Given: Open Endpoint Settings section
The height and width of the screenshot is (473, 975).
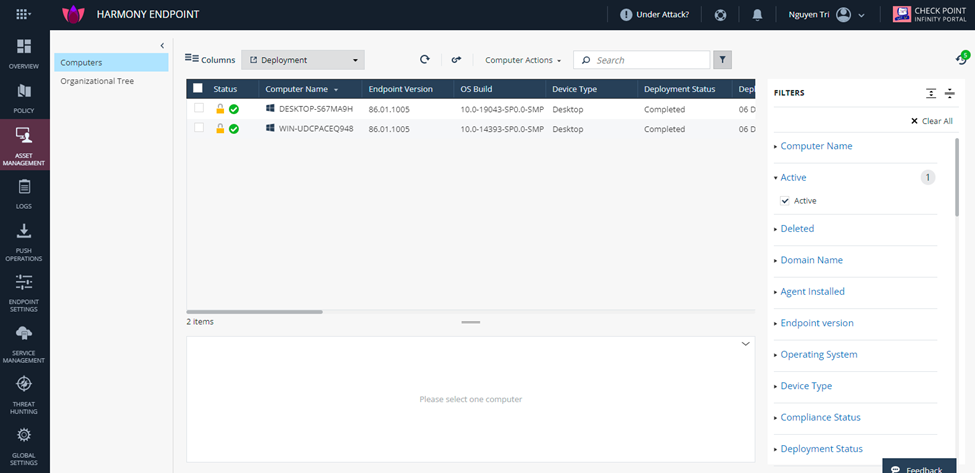Looking at the screenshot, I should (24, 293).
